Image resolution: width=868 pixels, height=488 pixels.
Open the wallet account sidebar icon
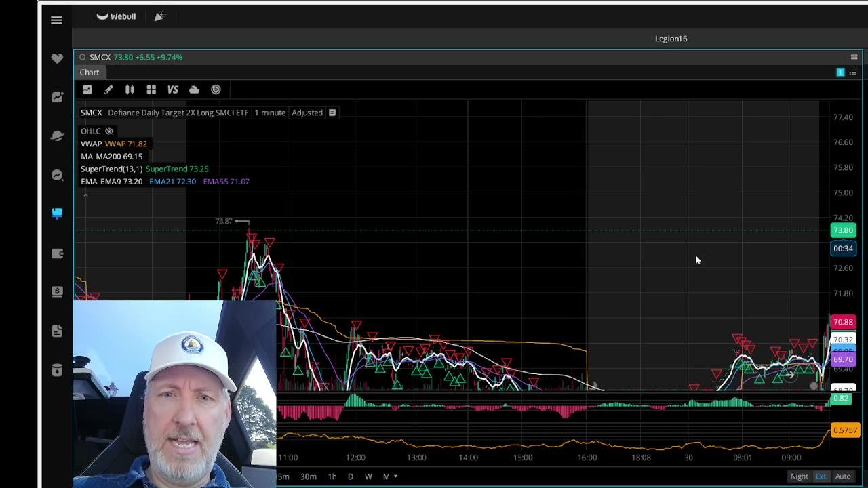[x=57, y=253]
